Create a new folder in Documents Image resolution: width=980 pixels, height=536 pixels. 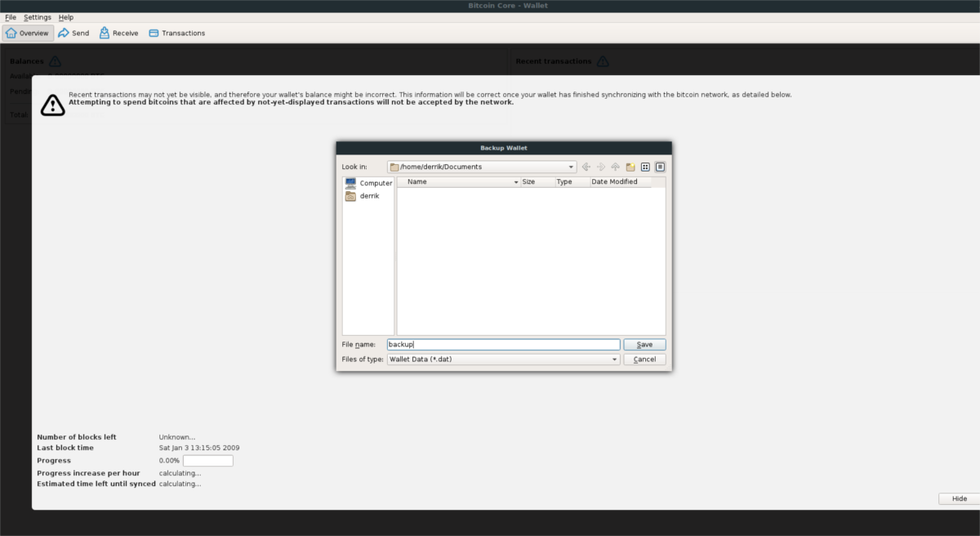coord(630,167)
